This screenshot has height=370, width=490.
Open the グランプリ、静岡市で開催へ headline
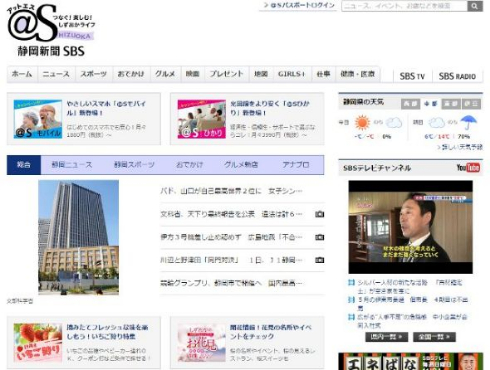(x=231, y=283)
